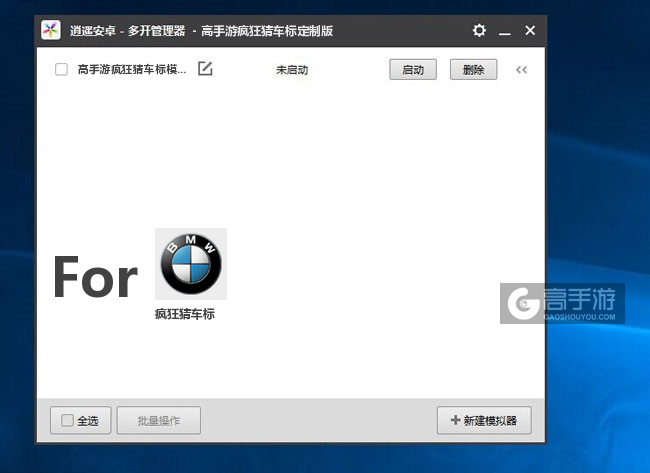Close the 多开管理器 window
This screenshot has width=650, height=473.
(x=530, y=31)
